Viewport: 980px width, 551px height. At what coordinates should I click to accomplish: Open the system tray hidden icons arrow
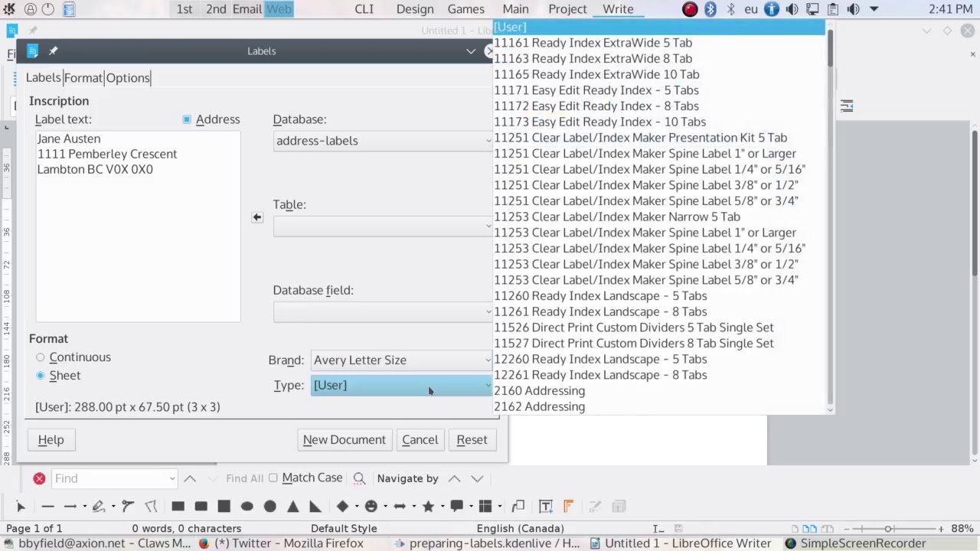click(x=874, y=9)
